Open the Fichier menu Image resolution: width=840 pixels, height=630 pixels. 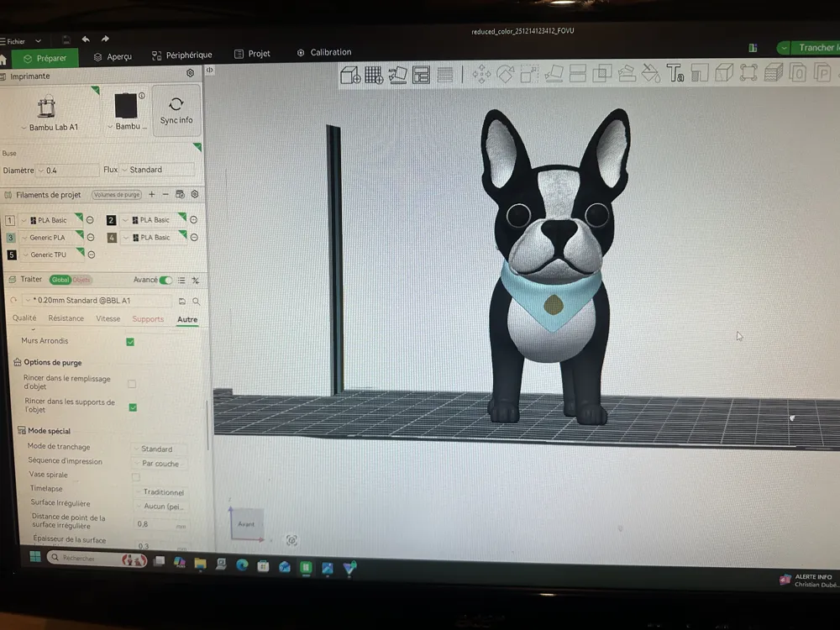pyautogui.click(x=15, y=40)
